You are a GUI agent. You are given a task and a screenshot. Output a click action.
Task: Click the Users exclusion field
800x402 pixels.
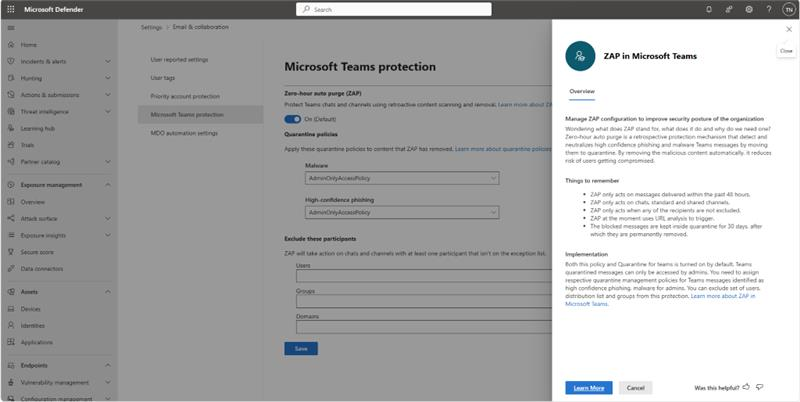click(423, 275)
